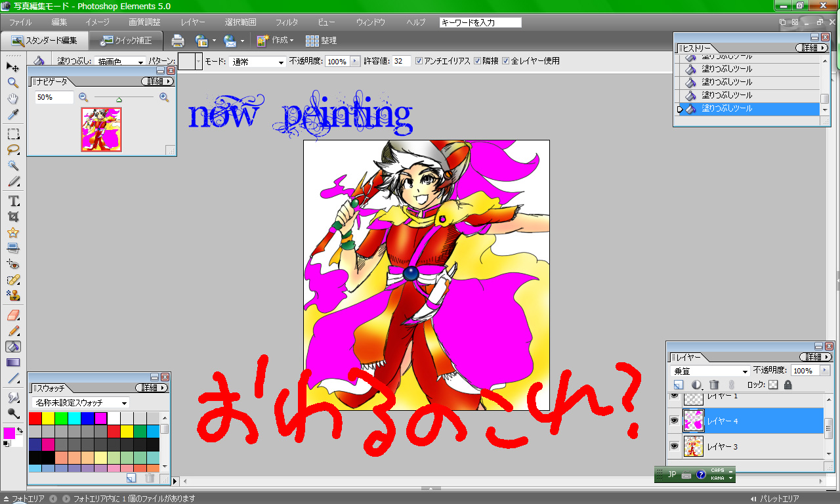Click the zoom out icon in Navigator
840x504 pixels.
tap(83, 97)
